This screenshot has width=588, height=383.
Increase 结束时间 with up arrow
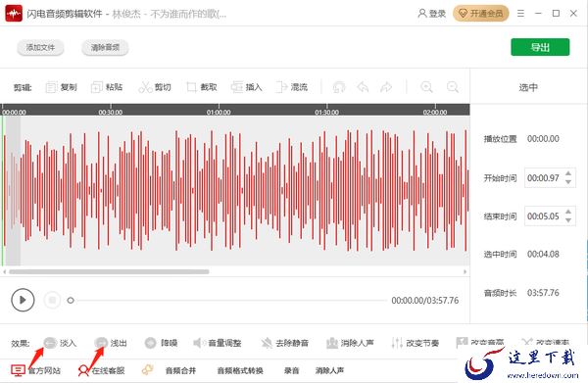click(x=568, y=212)
